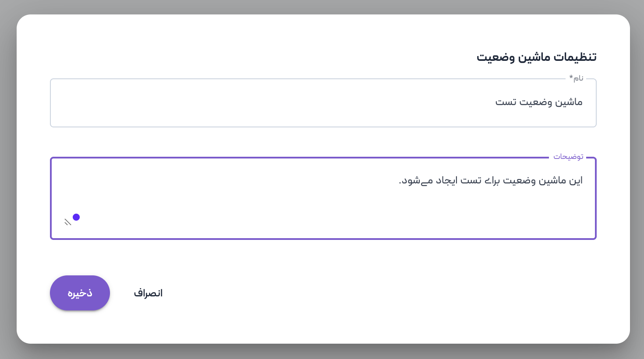Image resolution: width=644 pixels, height=359 pixels.
Task: Click the نام field label
Action: click(x=579, y=78)
